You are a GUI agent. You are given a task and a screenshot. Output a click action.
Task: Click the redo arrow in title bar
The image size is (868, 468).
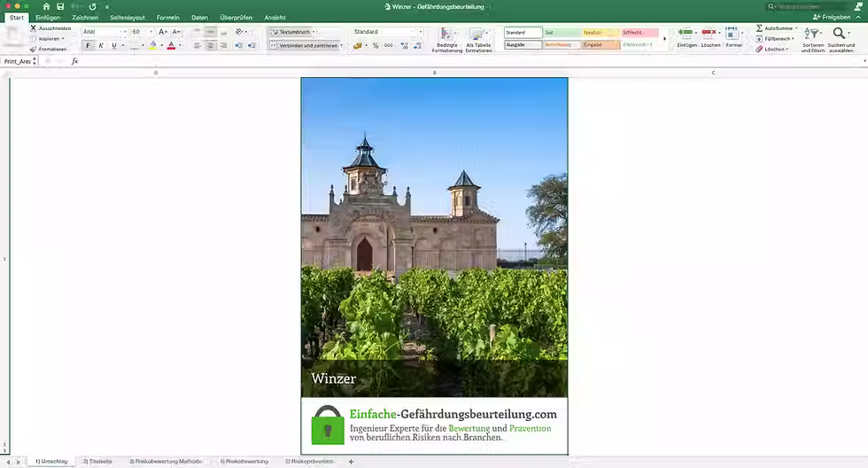pos(92,6)
